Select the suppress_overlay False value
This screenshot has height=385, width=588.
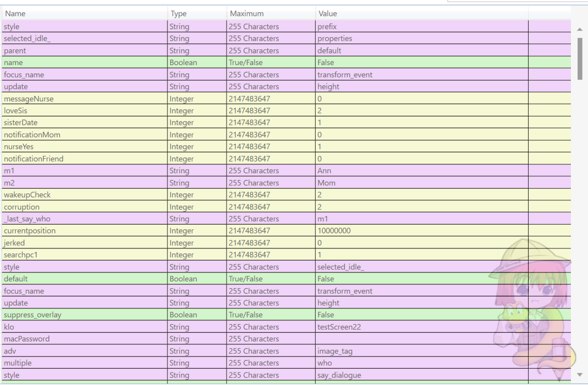click(326, 315)
